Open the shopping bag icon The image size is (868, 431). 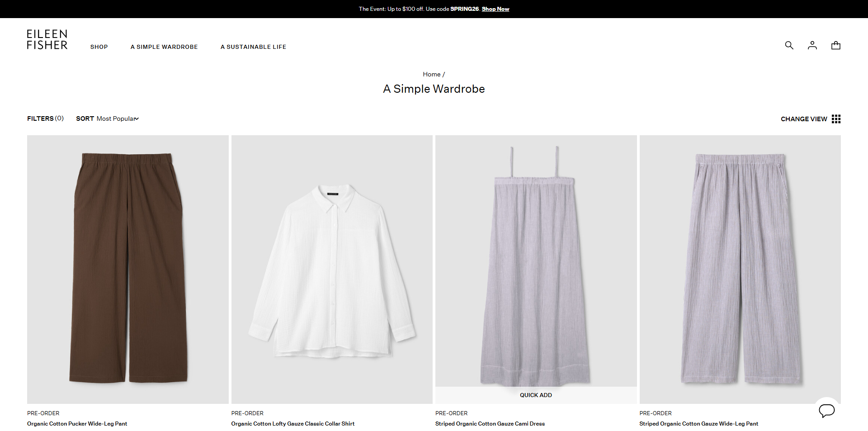pyautogui.click(x=836, y=45)
